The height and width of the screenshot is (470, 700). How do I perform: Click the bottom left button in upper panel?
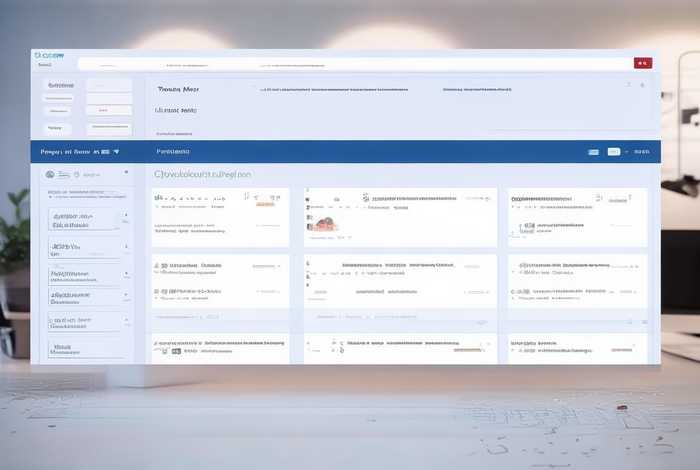pyautogui.click(x=55, y=128)
